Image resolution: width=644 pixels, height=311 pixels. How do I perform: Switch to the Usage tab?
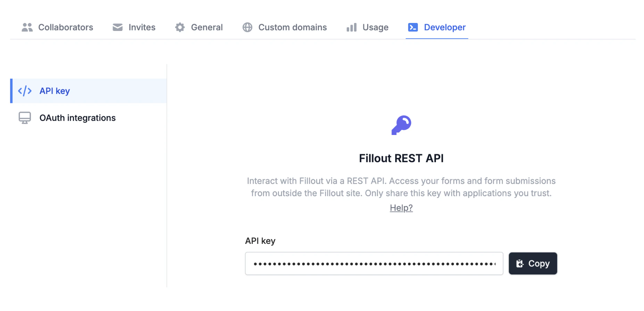[375, 27]
